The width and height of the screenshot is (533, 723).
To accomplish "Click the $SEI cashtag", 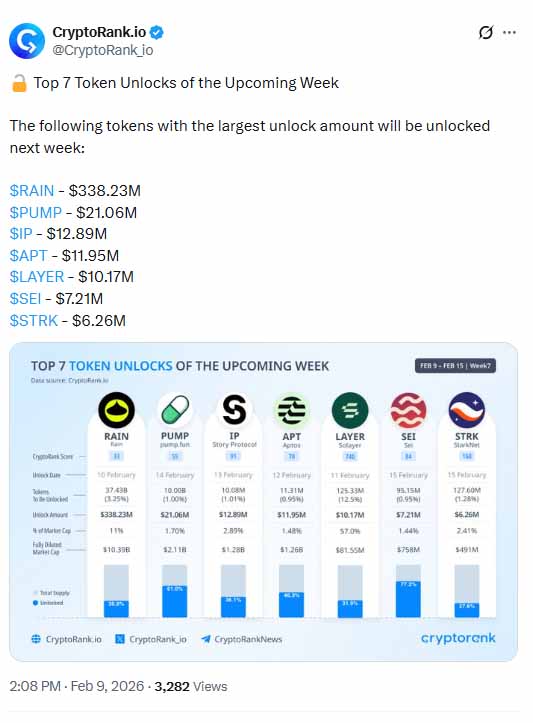I will tap(25, 298).
